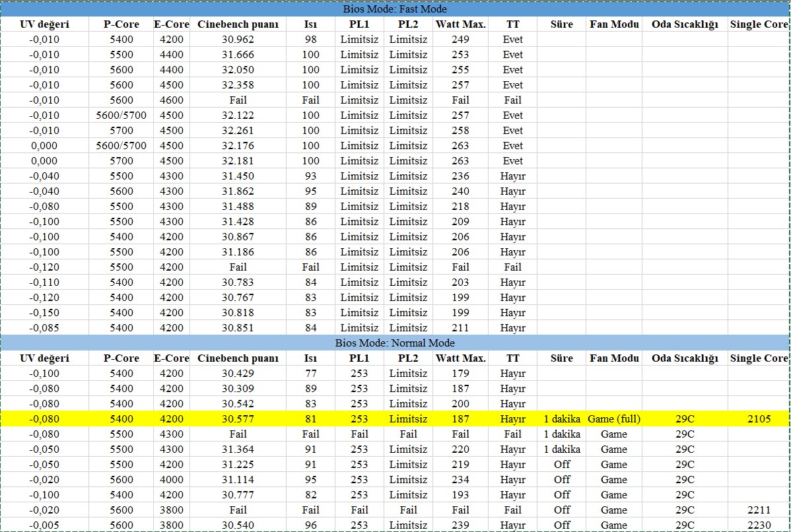791x532 pixels.
Task: Click the Cinebench cell showing 32.122
Action: pos(238,115)
